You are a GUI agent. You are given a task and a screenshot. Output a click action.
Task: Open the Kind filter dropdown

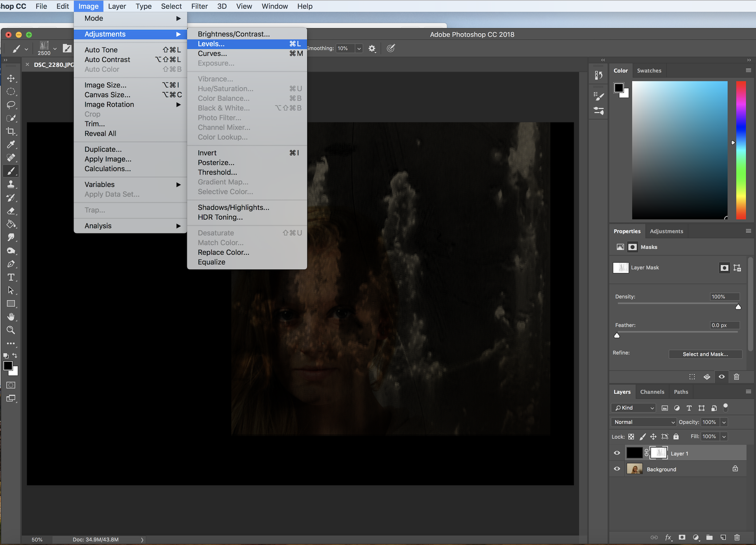(634, 408)
